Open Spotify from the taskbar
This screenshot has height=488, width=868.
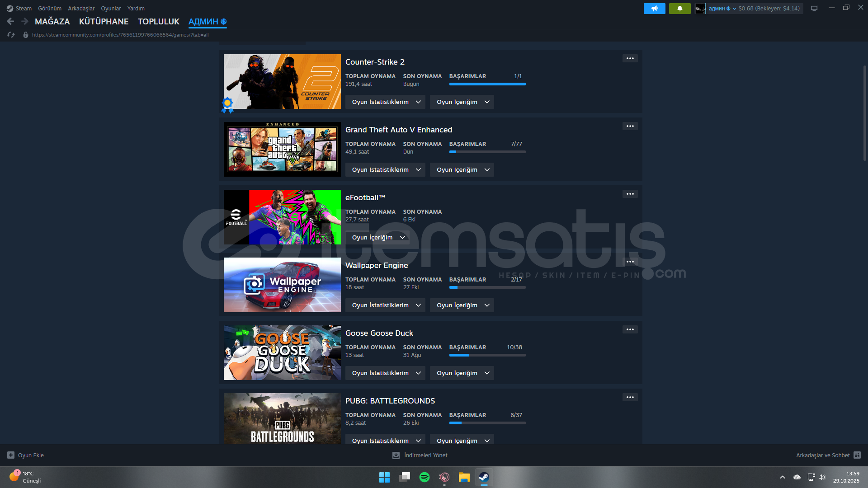[424, 477]
